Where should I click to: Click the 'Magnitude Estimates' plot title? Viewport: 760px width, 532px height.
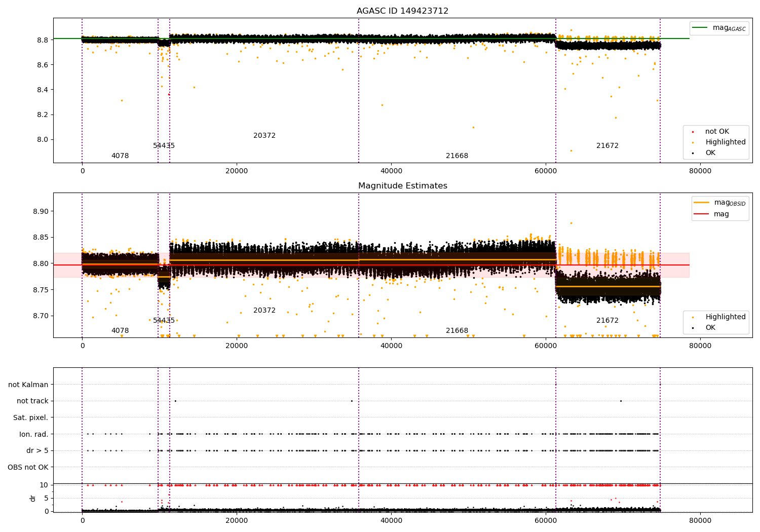[402, 186]
